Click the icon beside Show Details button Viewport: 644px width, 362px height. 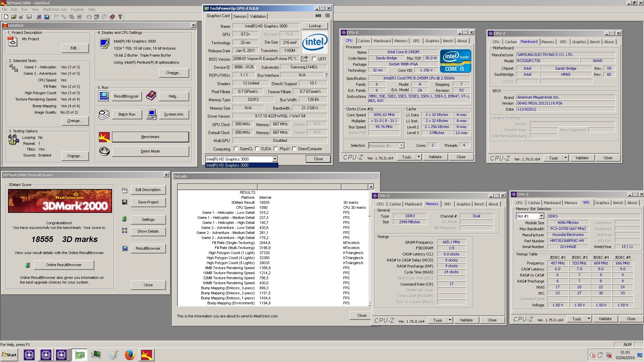point(124,231)
